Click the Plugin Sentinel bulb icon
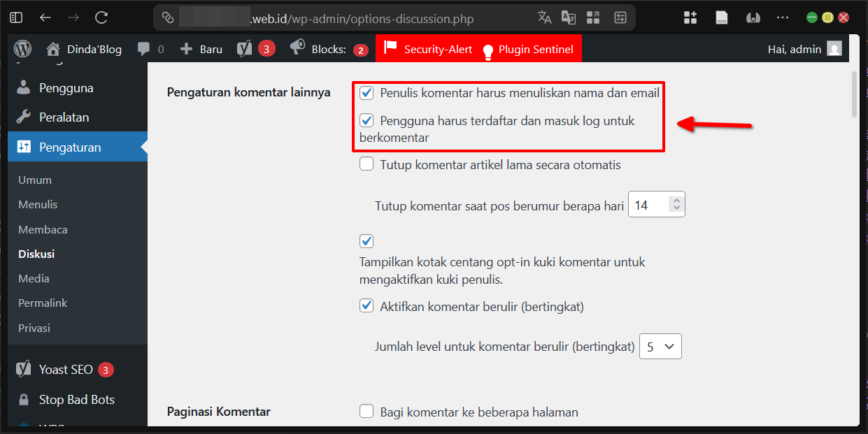 click(x=488, y=48)
